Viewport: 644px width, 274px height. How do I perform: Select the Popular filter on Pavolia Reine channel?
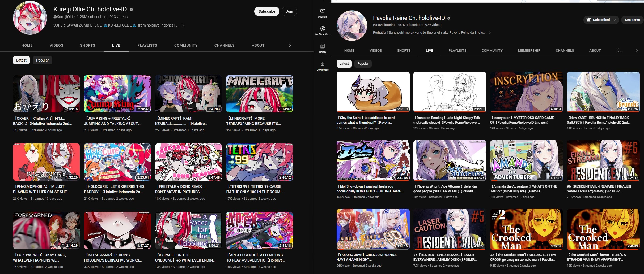(x=363, y=64)
